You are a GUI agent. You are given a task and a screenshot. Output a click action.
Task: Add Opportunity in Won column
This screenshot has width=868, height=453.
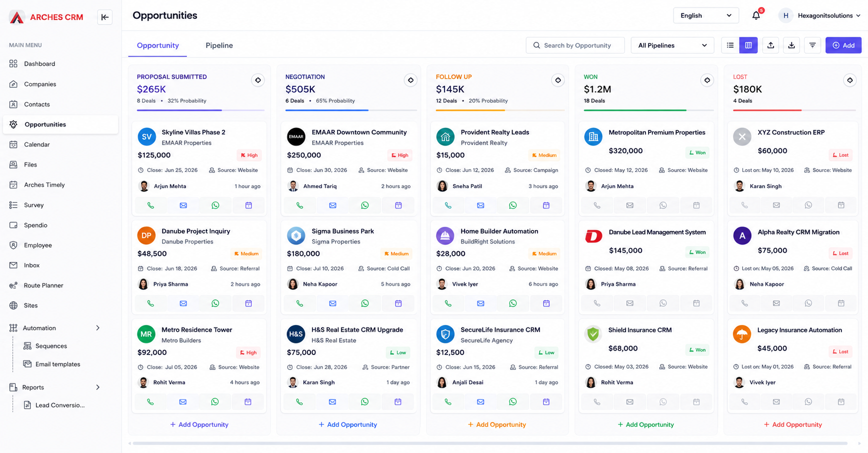pyautogui.click(x=646, y=424)
